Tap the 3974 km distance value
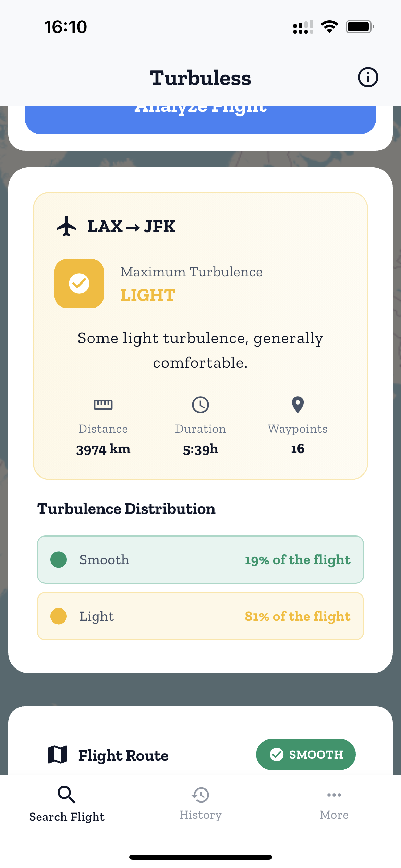The image size is (401, 868). (x=103, y=449)
